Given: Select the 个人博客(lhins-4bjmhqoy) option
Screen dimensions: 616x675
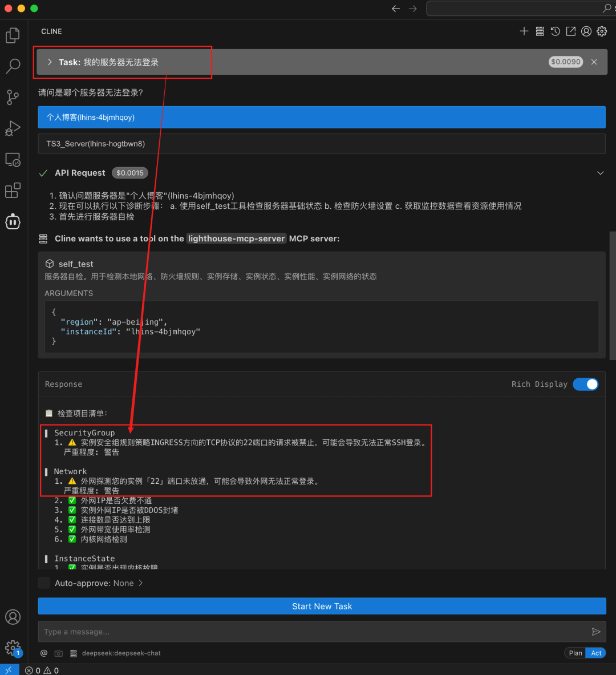Looking at the screenshot, I should click(x=322, y=117).
